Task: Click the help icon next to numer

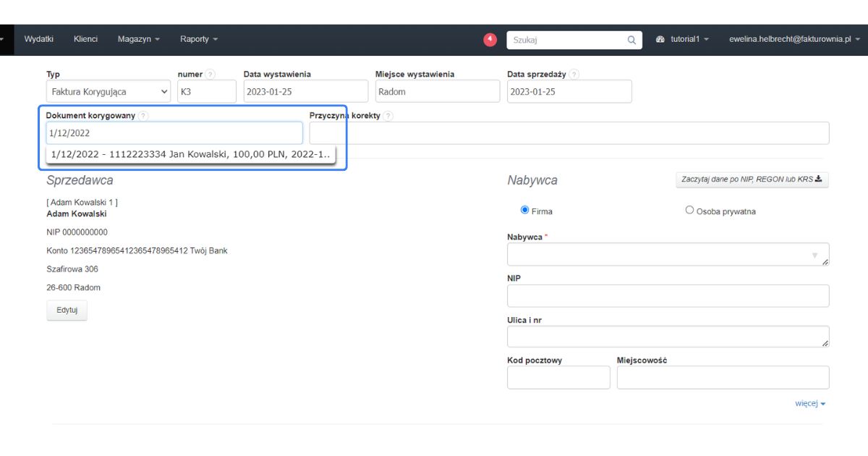Action: click(210, 75)
